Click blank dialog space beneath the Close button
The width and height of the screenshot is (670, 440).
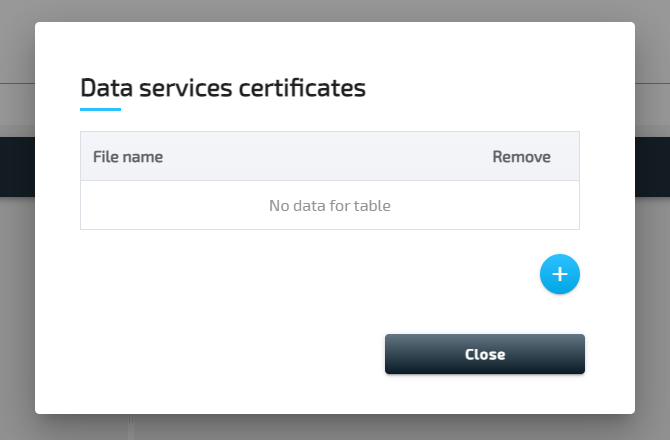[x=485, y=394]
